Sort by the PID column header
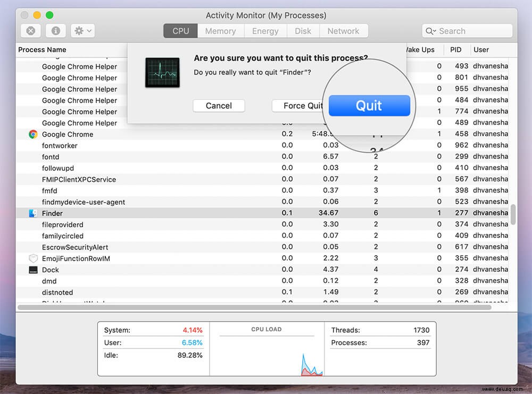Viewport: 532px width, 394px height. [456, 49]
